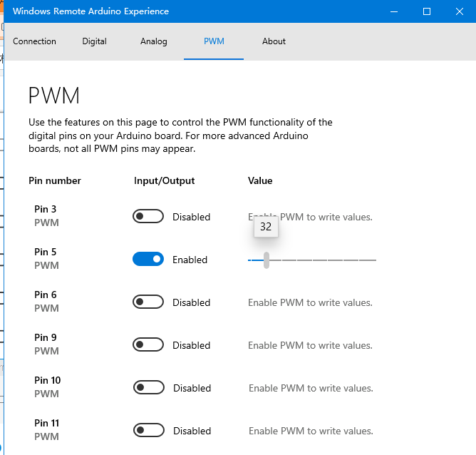Switch on Pin 10 PWM toggle
Image resolution: width=476 pixels, height=455 pixels.
(148, 388)
